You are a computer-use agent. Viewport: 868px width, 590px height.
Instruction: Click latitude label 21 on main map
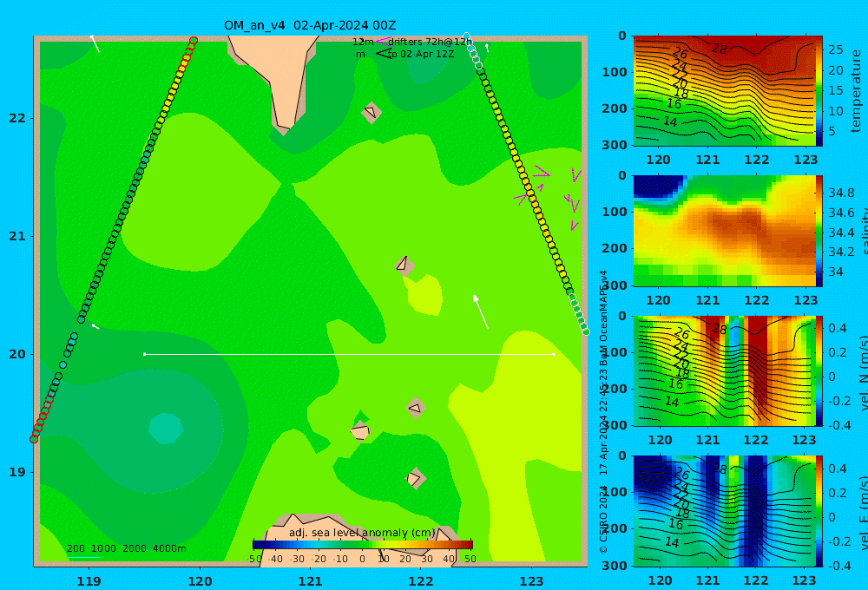point(17,236)
